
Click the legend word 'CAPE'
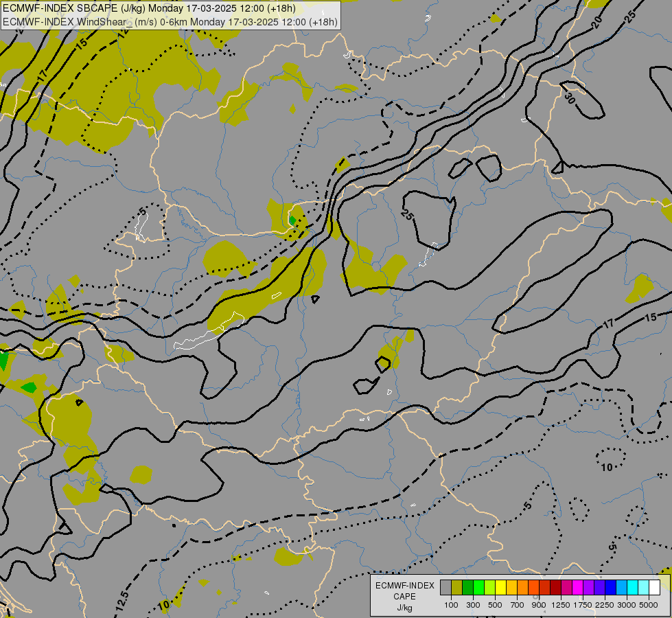[x=404, y=597]
